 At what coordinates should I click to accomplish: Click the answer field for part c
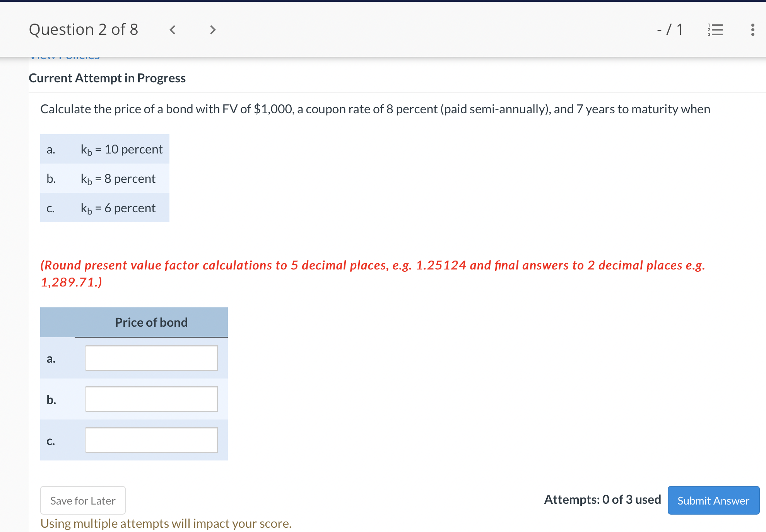tap(151, 440)
